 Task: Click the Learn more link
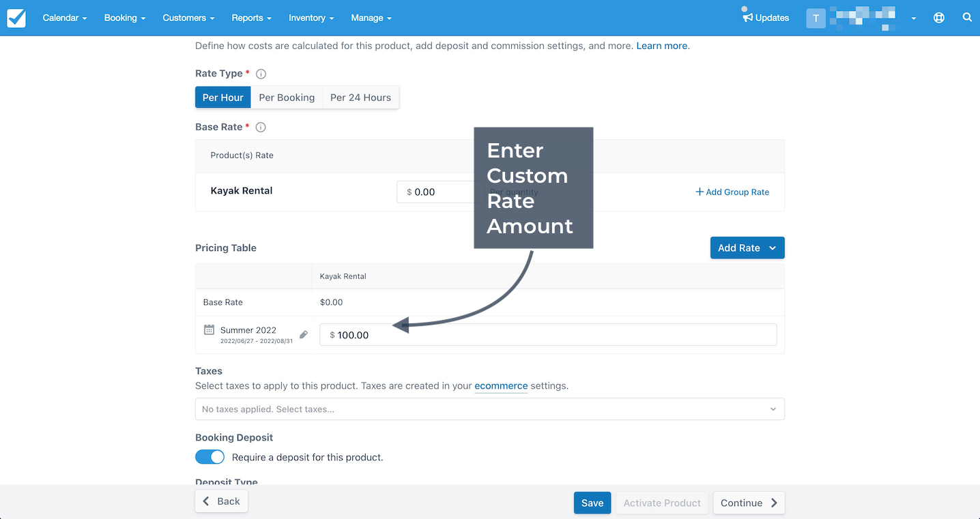point(662,46)
